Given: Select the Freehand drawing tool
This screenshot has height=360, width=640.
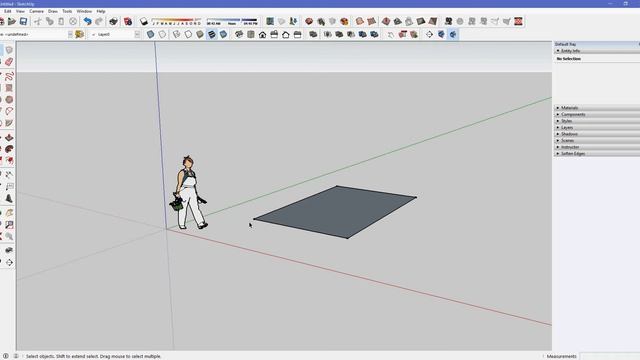Looking at the screenshot, I should 9,76.
